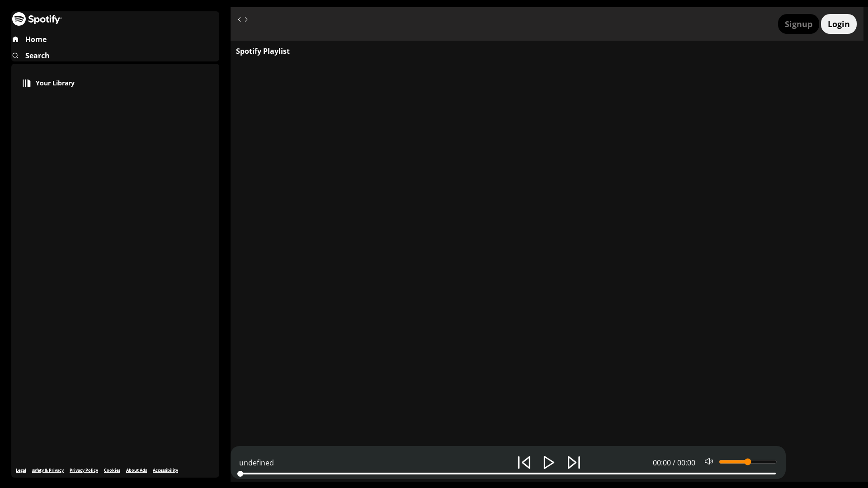Skip to the next track
This screenshot has height=488, width=868.
(574, 462)
